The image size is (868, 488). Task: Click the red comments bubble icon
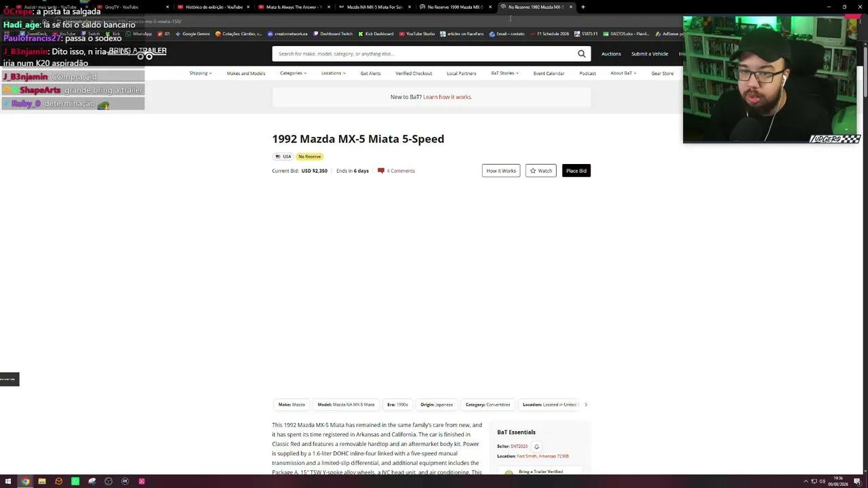coord(381,171)
